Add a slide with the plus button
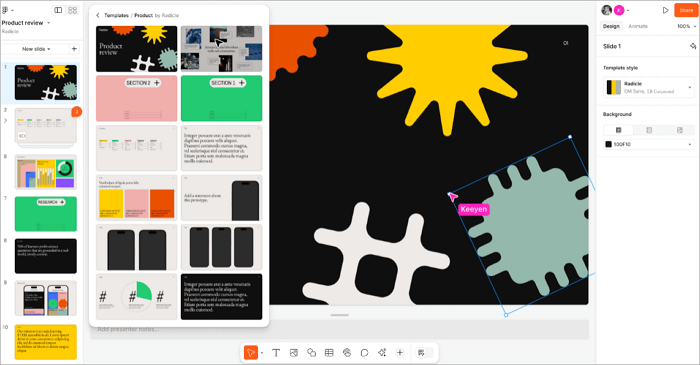Viewport: 700px width, 365px height. [x=74, y=49]
